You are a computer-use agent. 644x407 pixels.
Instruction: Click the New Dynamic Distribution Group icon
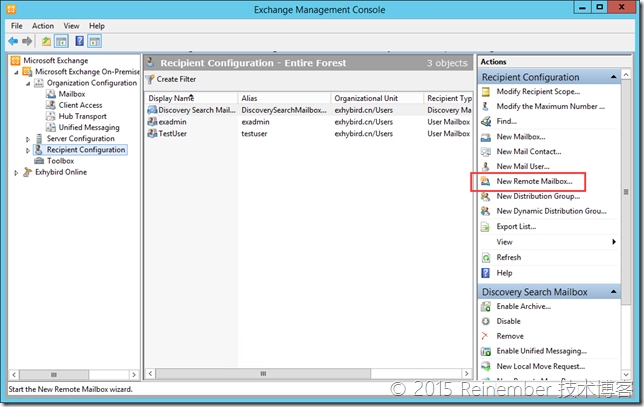tap(486, 211)
